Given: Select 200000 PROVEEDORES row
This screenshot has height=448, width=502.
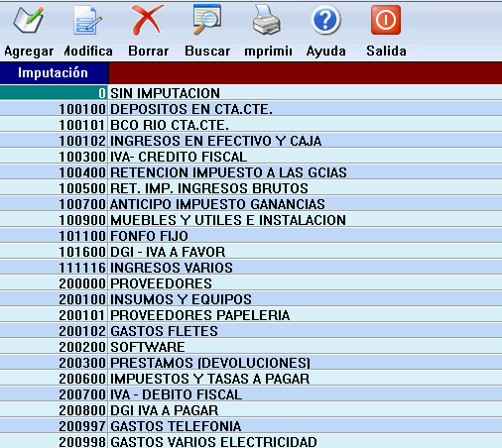Looking at the screenshot, I should (251, 283).
